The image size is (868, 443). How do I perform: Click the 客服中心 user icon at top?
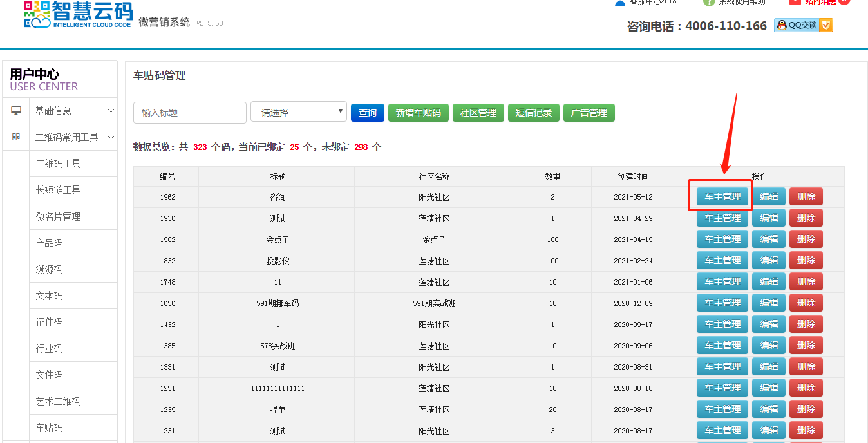coord(620,3)
